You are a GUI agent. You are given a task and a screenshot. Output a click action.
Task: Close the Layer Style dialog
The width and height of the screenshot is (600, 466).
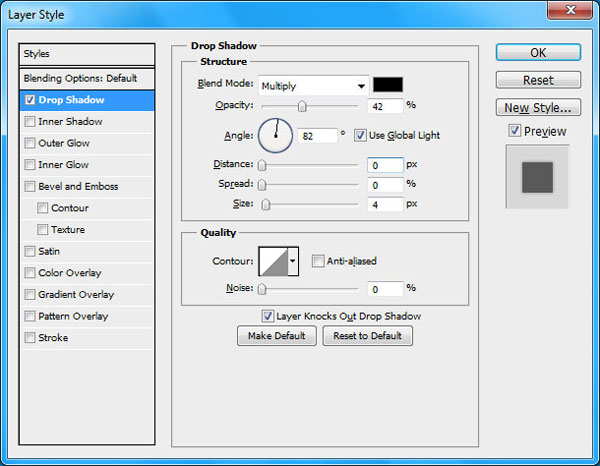[570, 10]
